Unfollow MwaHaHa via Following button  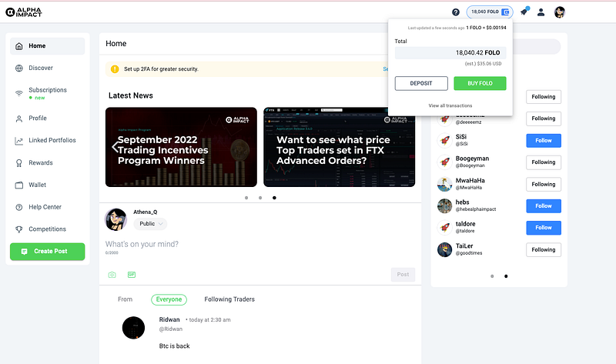544,184
